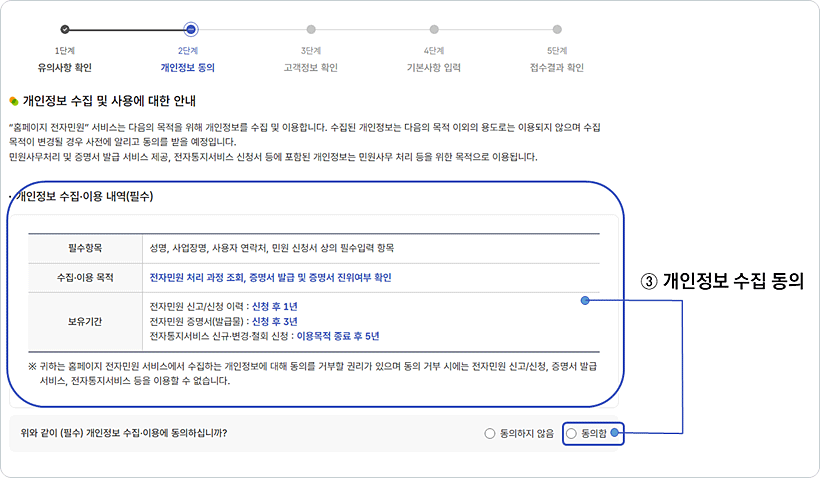The height and width of the screenshot is (478, 820).
Task: Click the subheading '개인정보 수집·이용 내역(필수)'
Action: (84, 197)
